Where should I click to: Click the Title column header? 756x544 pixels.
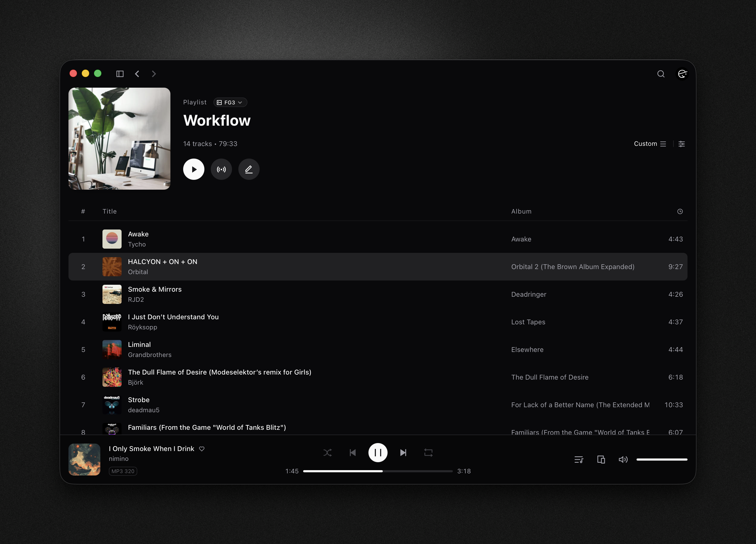109,211
